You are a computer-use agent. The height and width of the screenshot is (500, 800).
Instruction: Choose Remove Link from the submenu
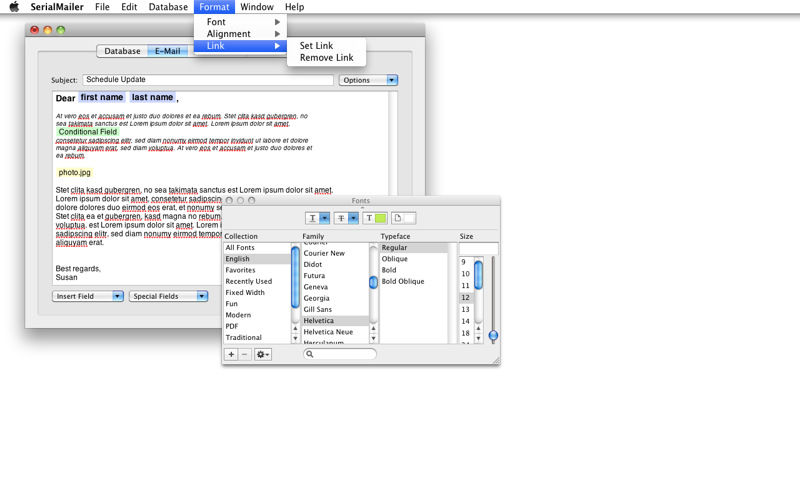pos(327,58)
